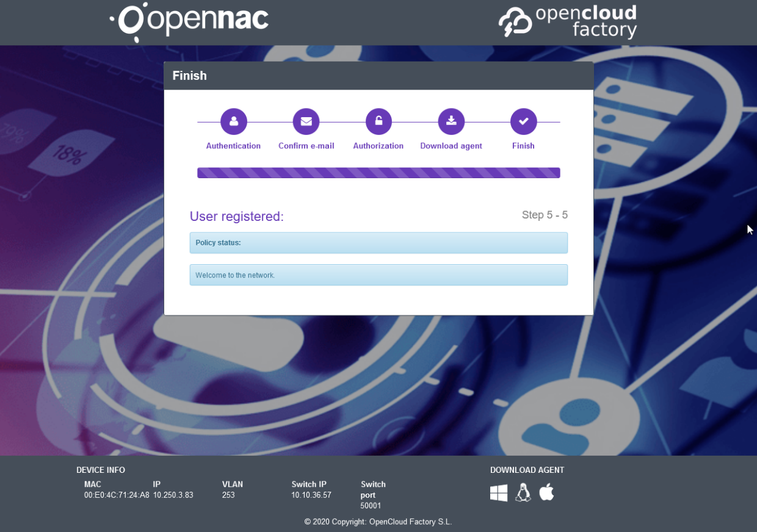Click the opencloud factory logo

coord(568,22)
